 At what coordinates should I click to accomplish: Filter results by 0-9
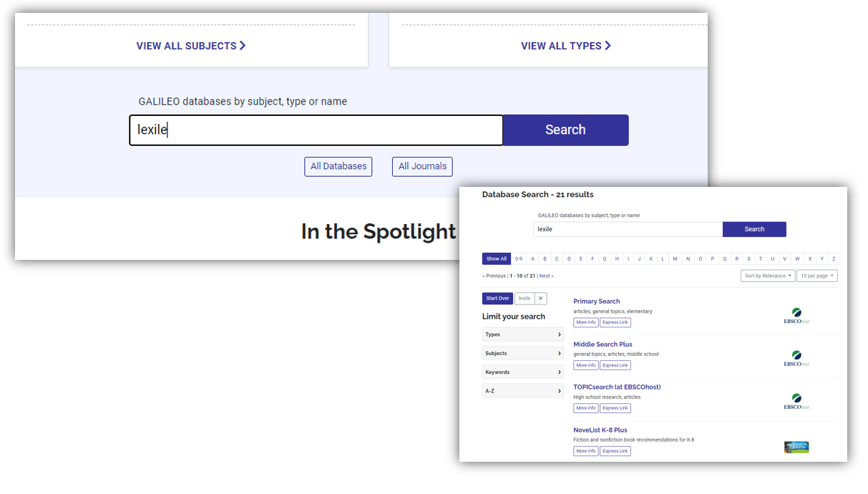(x=519, y=258)
